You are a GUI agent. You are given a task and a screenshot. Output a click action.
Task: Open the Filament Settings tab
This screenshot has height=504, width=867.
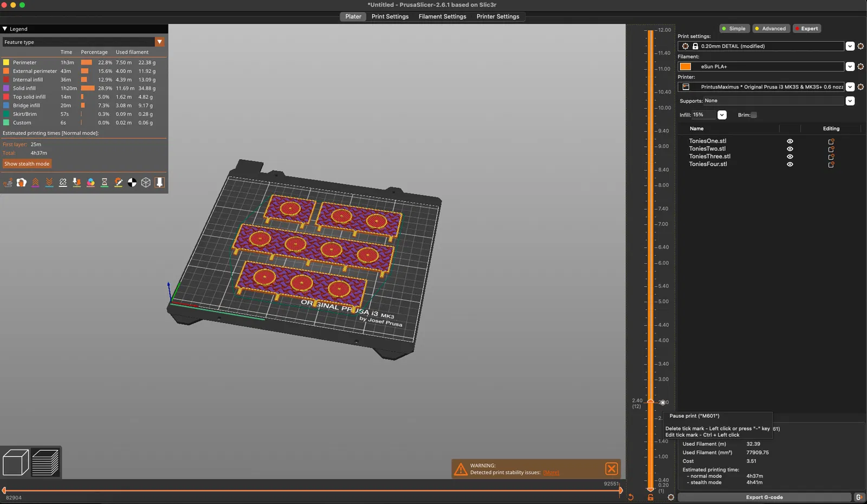click(x=442, y=17)
